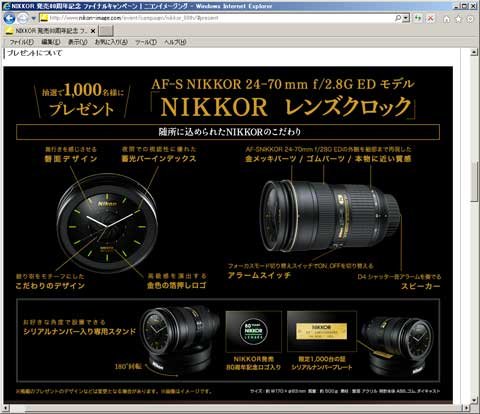This screenshot has height=414, width=480.
Task: Click the vertical scrollbar up arrow
Action: click(x=474, y=52)
